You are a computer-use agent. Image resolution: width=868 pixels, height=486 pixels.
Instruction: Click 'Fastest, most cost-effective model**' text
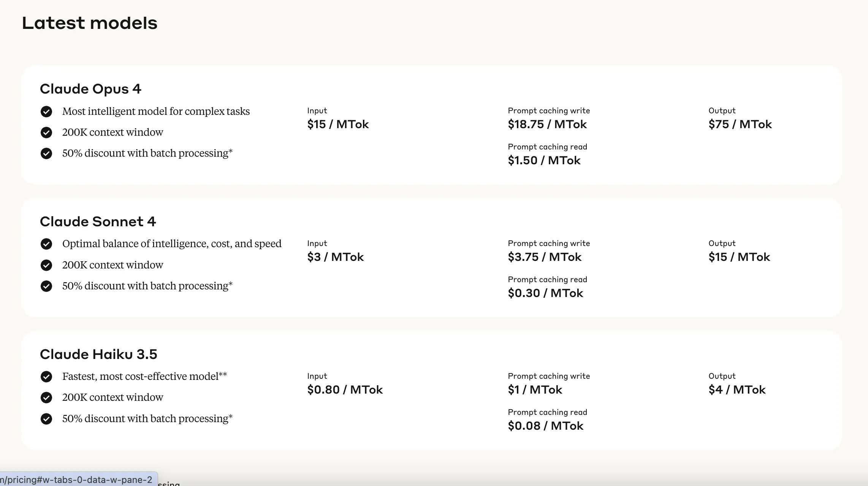[144, 376]
